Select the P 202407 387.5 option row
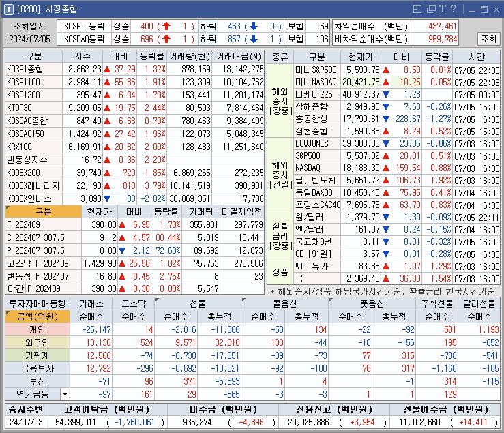This screenshot has width=504, height=433. (134, 250)
